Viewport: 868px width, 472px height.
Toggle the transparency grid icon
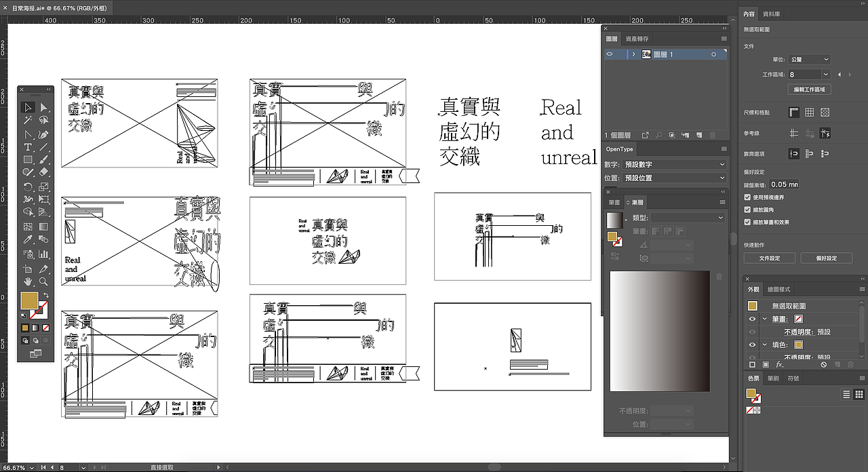pyautogui.click(x=825, y=113)
